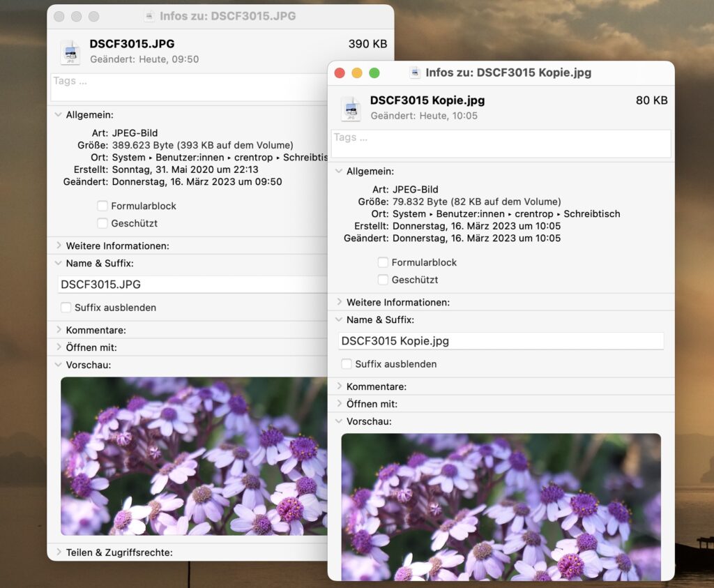Click title bar proxy icon of DSCF3015.JPG window

click(x=149, y=17)
